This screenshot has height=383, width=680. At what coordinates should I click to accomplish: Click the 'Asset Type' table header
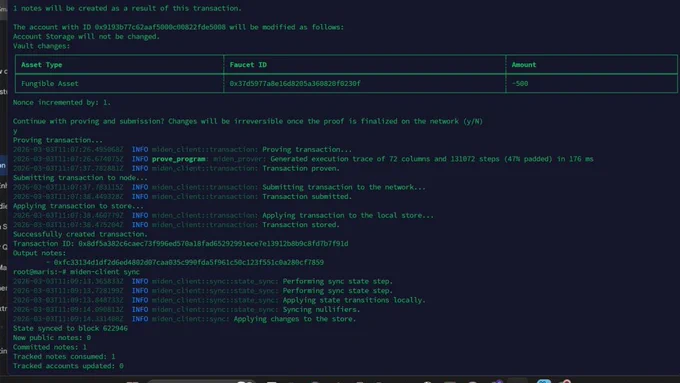42,65
